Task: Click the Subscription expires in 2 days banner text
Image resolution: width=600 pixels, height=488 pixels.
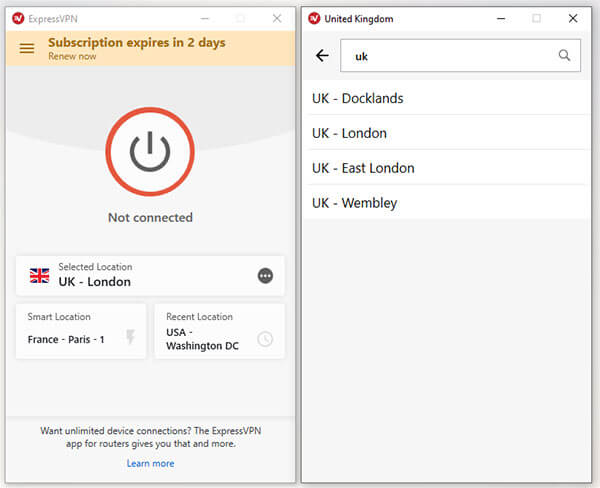Action: point(137,42)
